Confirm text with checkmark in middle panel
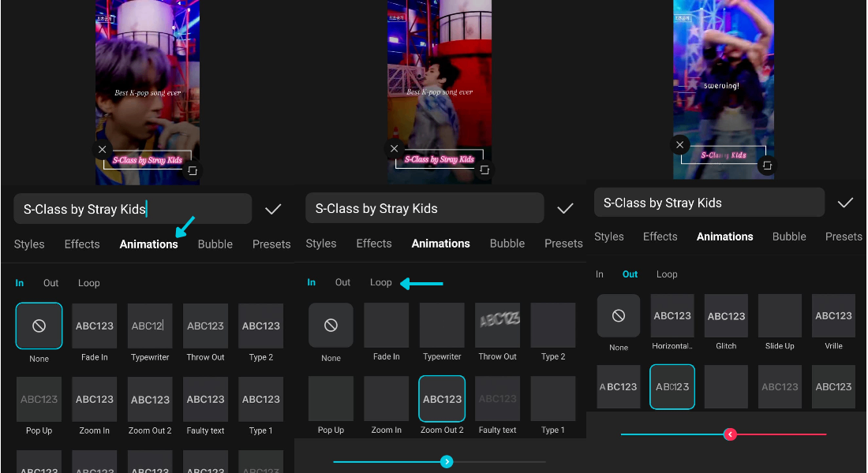868x473 pixels. click(x=565, y=209)
